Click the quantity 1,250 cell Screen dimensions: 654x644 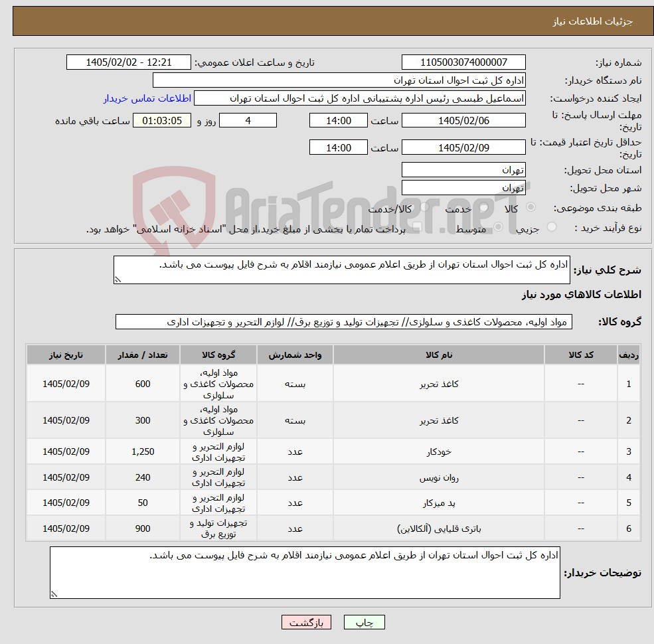tap(143, 451)
